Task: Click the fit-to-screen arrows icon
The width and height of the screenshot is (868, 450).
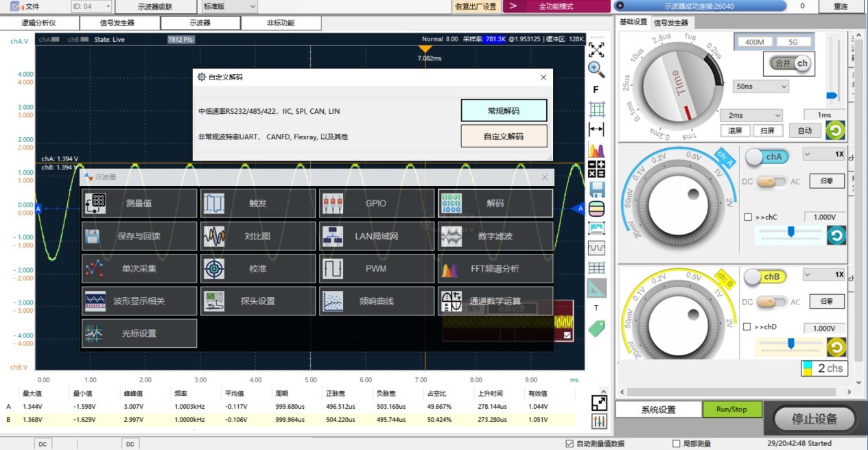Action: [x=597, y=49]
